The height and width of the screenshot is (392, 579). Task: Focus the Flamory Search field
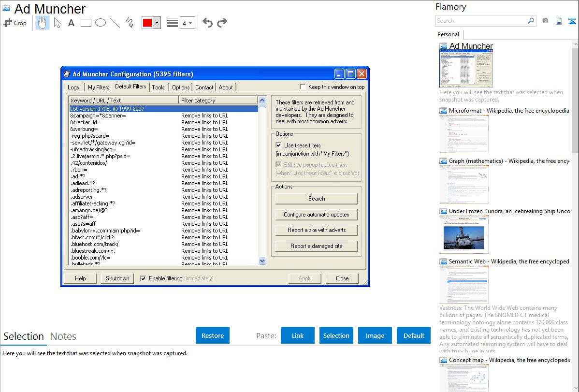click(481, 21)
